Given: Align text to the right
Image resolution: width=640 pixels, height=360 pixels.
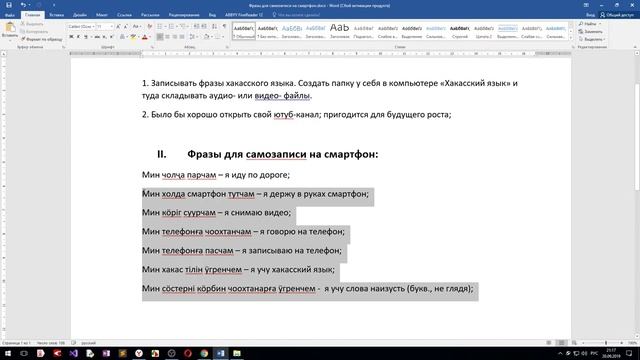Looking at the screenshot, I should point(175,37).
